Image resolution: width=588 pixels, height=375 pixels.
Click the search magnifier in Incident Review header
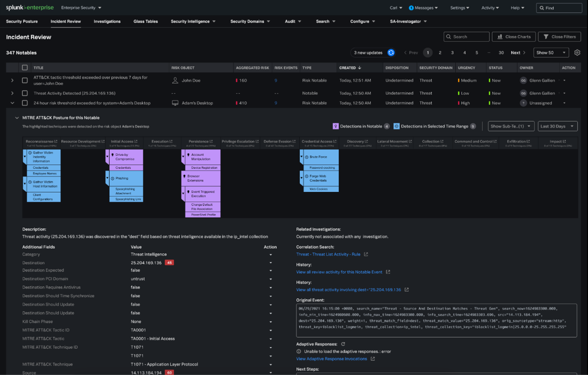[448, 36]
